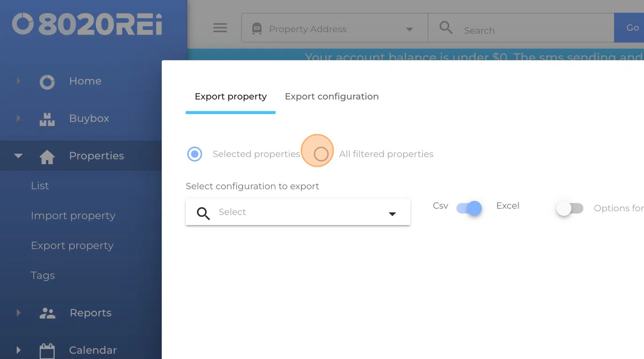Open the Home menu label
This screenshot has height=359, width=644.
tap(85, 81)
